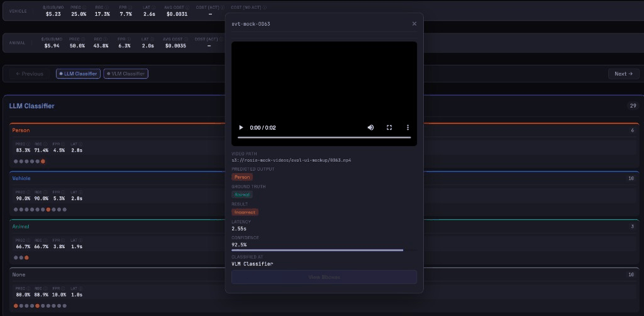Click the Incorrect result badge
Screen dimensions: 644x316
[x=245, y=212]
